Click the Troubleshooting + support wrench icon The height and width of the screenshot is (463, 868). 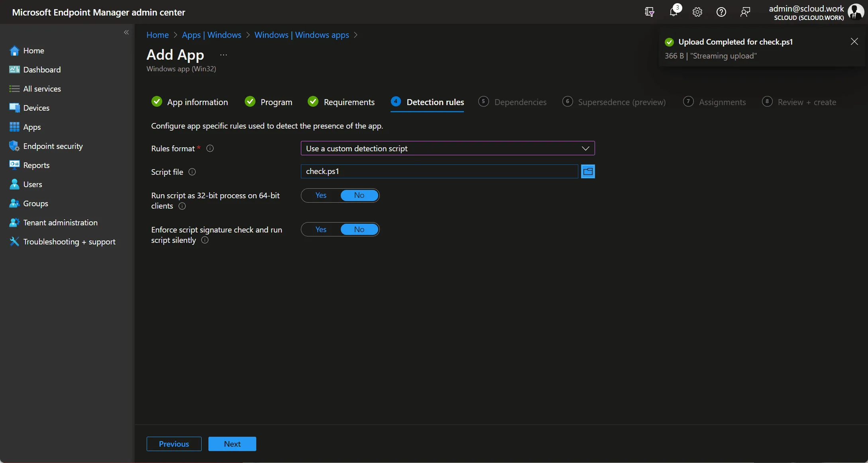pos(14,242)
